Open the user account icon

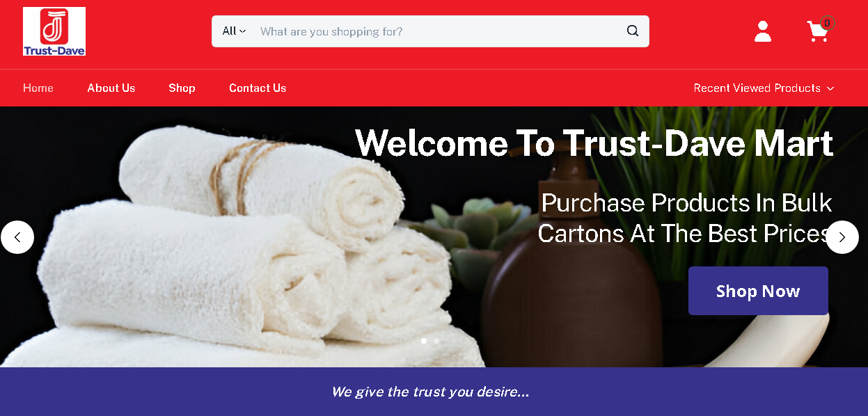pos(763,31)
